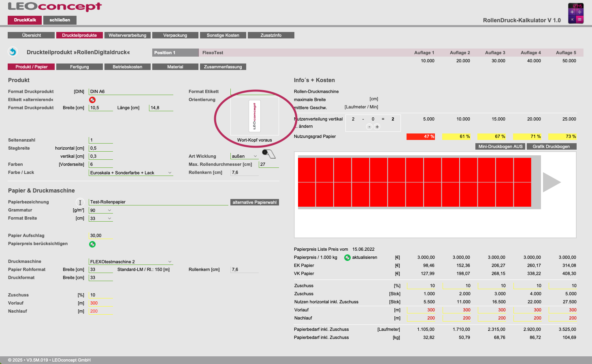
Task: Select the Druckteilprodukte tab
Action: click(79, 35)
